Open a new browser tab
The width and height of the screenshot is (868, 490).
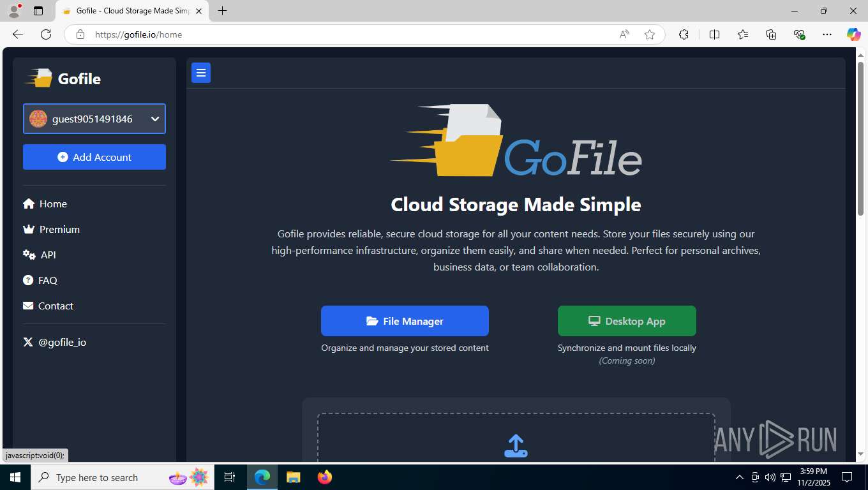pos(222,11)
